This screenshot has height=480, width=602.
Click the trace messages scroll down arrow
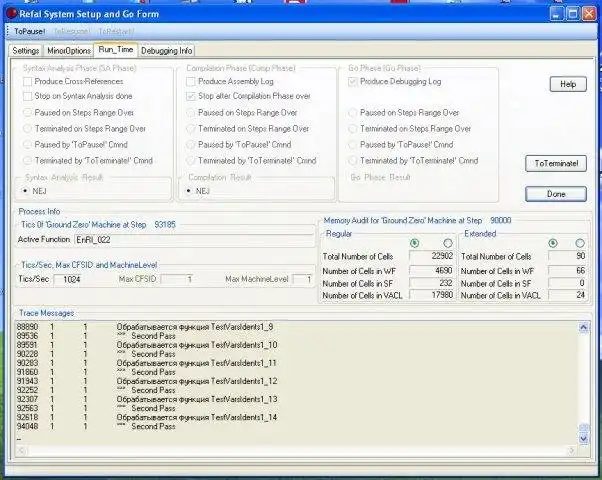(583, 439)
